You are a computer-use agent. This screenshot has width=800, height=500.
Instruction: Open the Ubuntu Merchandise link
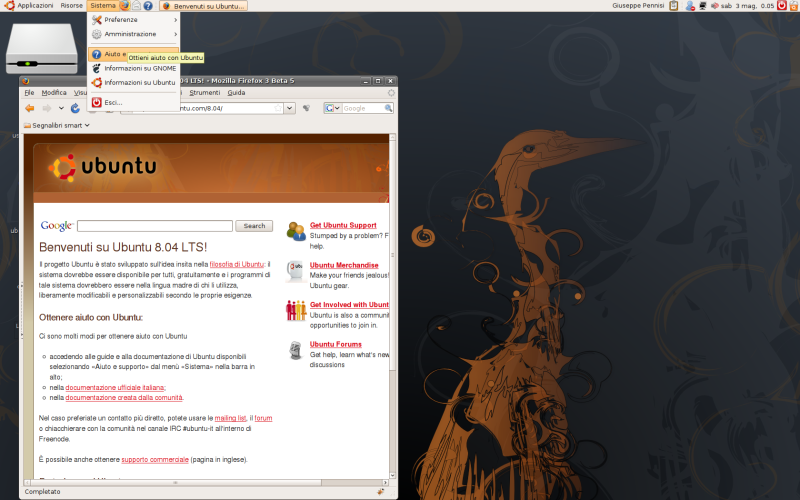click(344, 265)
